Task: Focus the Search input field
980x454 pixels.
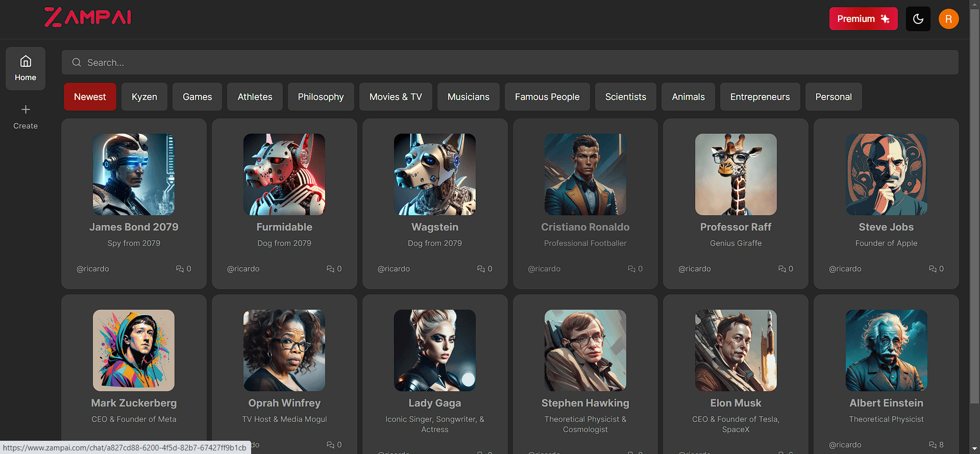Action: point(510,62)
